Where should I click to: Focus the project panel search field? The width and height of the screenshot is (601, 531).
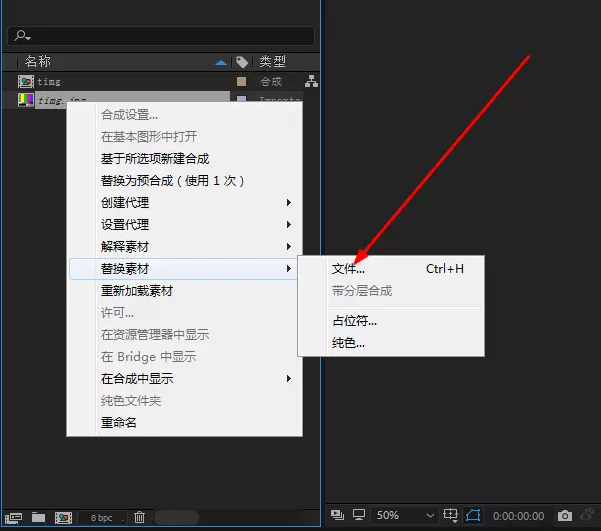[161, 36]
